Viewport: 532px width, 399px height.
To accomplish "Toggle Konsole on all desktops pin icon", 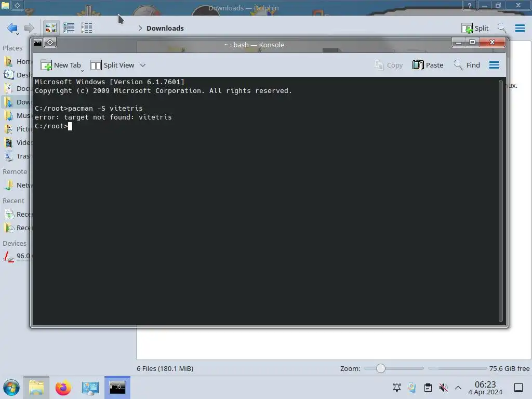I will point(50,43).
